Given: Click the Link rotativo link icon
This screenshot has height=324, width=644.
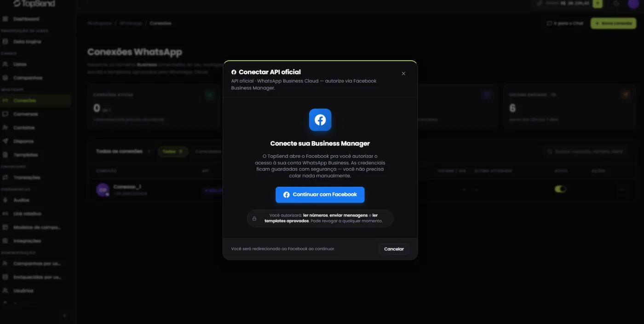Looking at the screenshot, I should [6, 214].
